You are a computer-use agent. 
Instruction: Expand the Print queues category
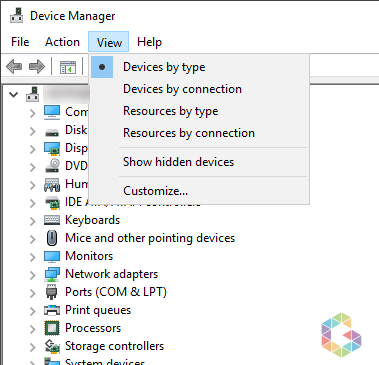click(x=32, y=311)
